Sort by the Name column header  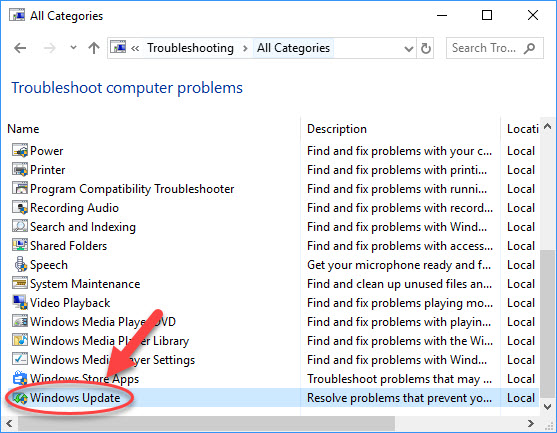(x=23, y=129)
